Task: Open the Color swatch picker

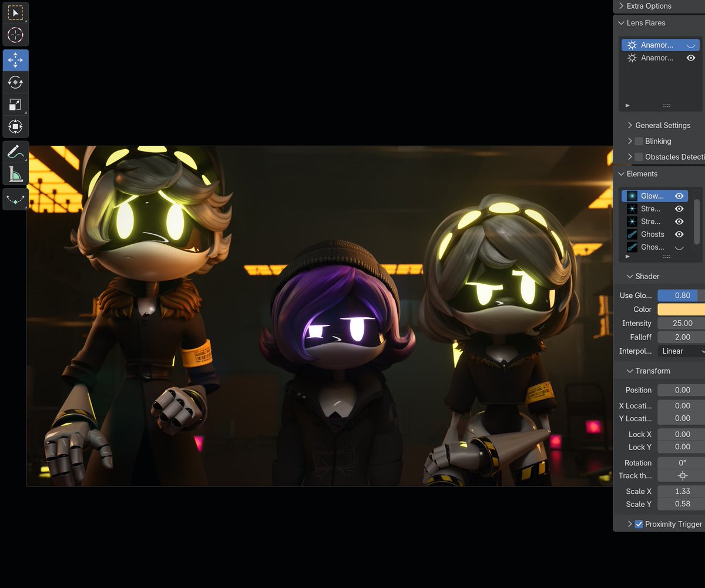Action: click(x=681, y=310)
